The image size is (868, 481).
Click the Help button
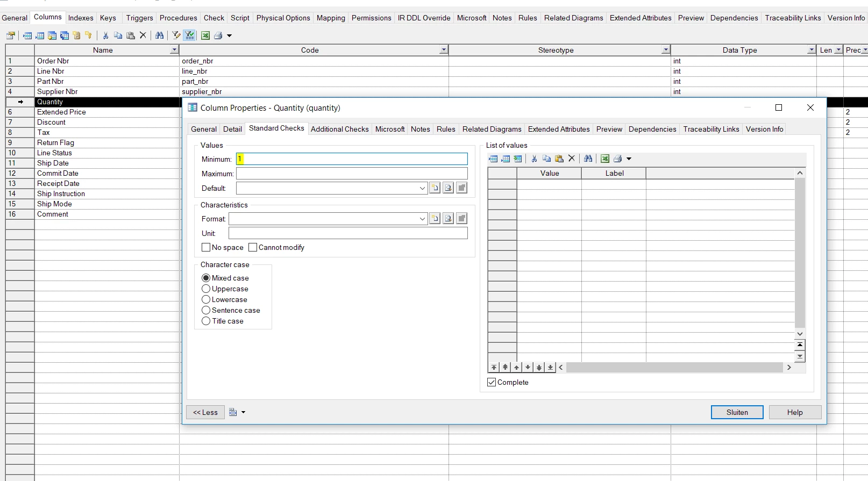[795, 412]
